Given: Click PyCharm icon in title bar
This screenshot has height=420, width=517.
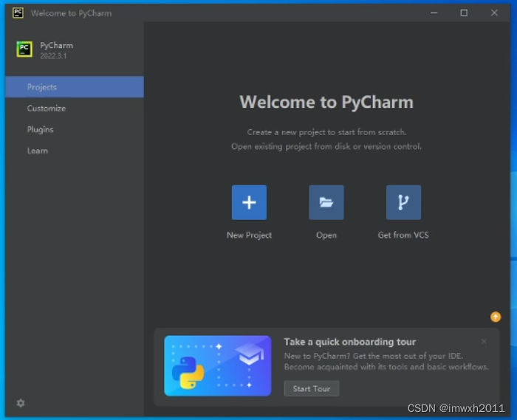Looking at the screenshot, I should coord(18,13).
